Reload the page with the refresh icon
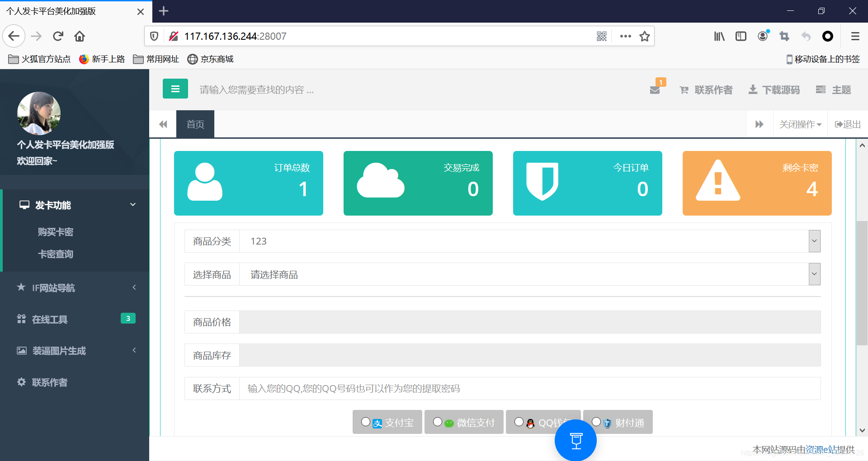Image resolution: width=868 pixels, height=461 pixels. [x=58, y=36]
